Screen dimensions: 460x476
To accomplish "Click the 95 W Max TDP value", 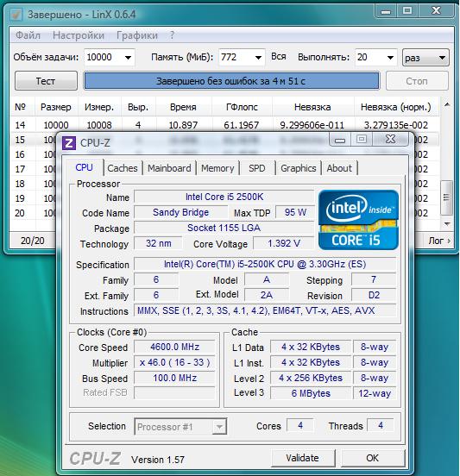I will tap(295, 212).
